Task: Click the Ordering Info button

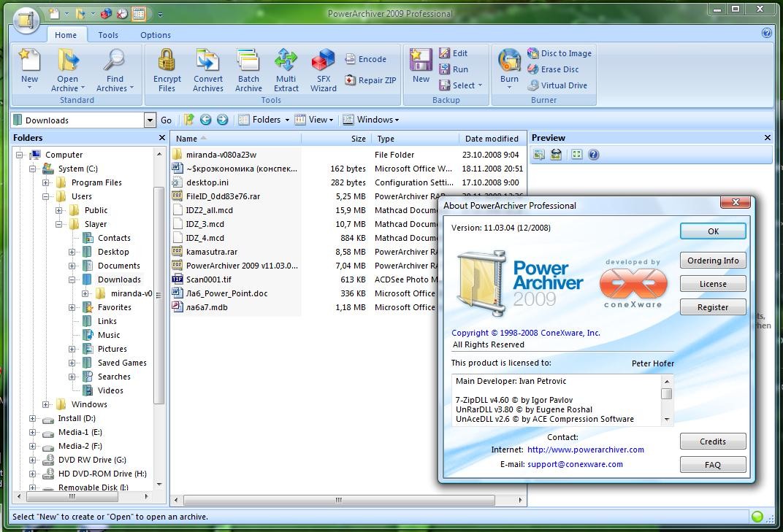Action: coord(713,261)
